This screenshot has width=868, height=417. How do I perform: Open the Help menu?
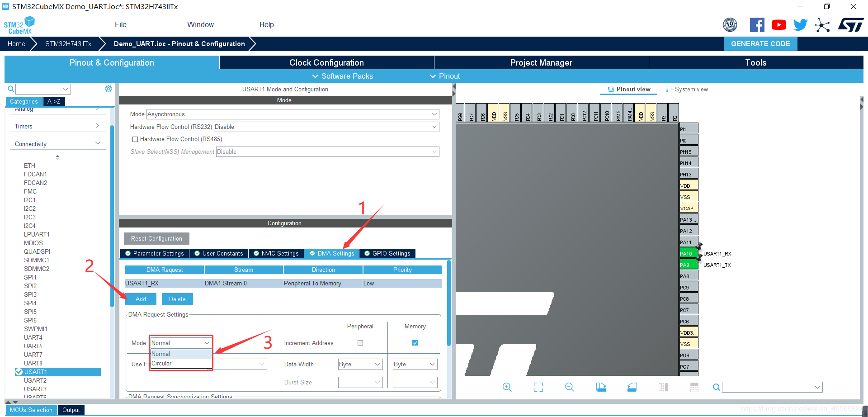coord(266,25)
